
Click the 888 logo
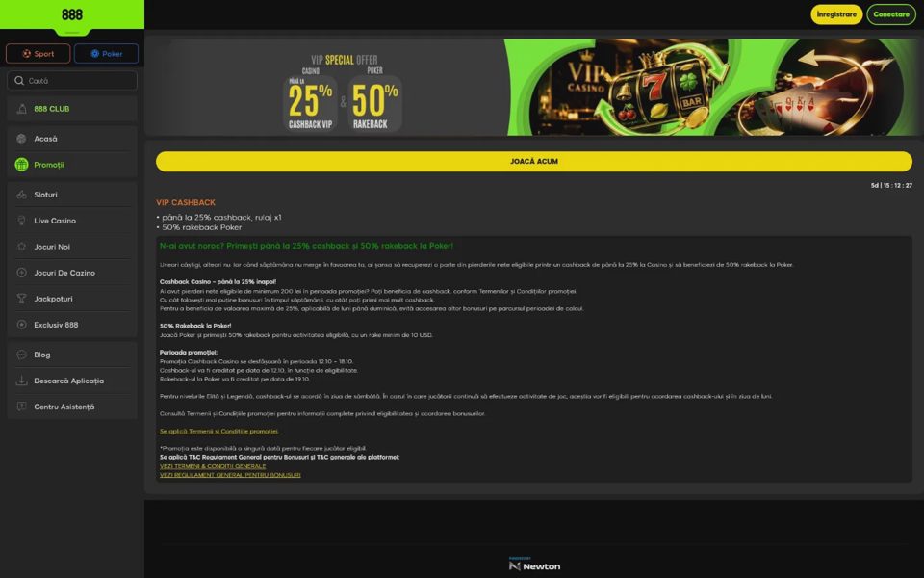coord(72,14)
